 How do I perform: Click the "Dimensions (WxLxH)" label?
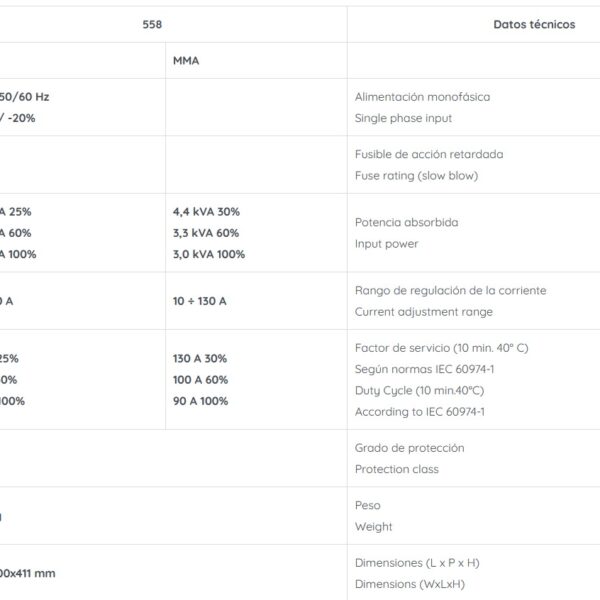pyautogui.click(x=409, y=584)
